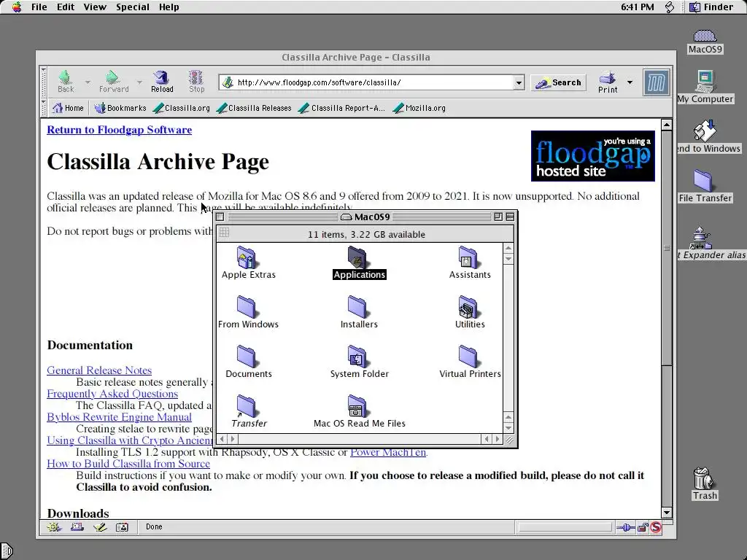Image resolution: width=747 pixels, height=560 pixels.
Task: Click Classilla page scroll up arrow
Action: pos(667,125)
